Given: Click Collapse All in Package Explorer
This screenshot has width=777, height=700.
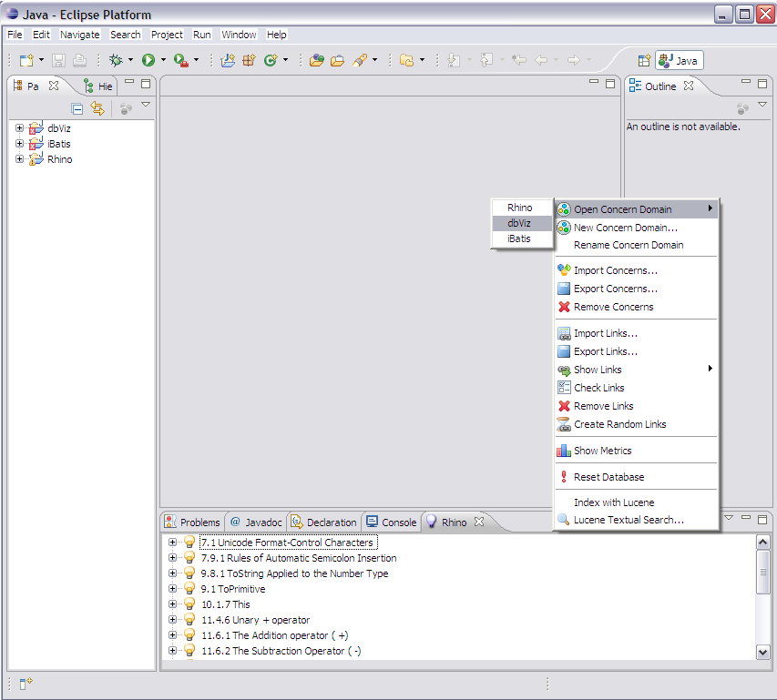Looking at the screenshot, I should [77, 108].
